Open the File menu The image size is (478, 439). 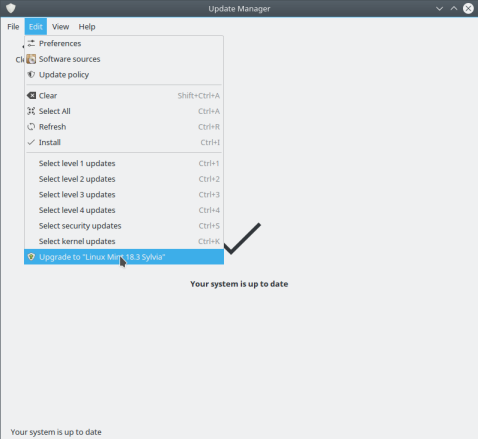tap(13, 27)
